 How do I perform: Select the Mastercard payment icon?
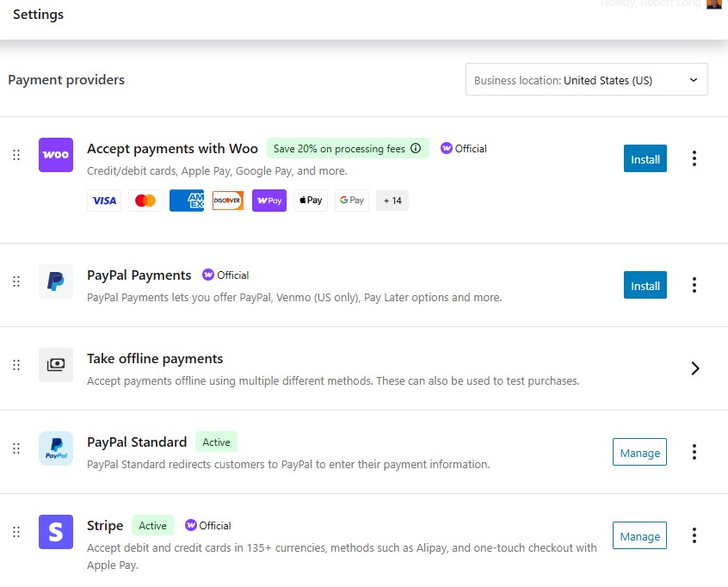145,200
